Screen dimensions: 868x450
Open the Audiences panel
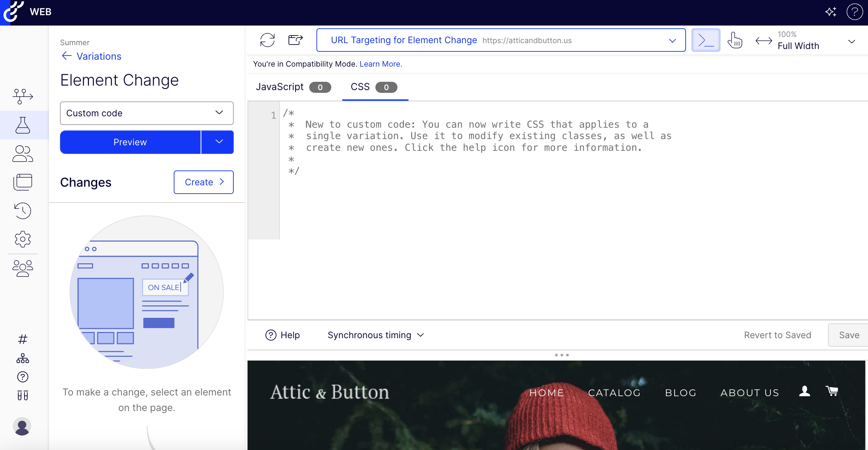click(x=22, y=154)
